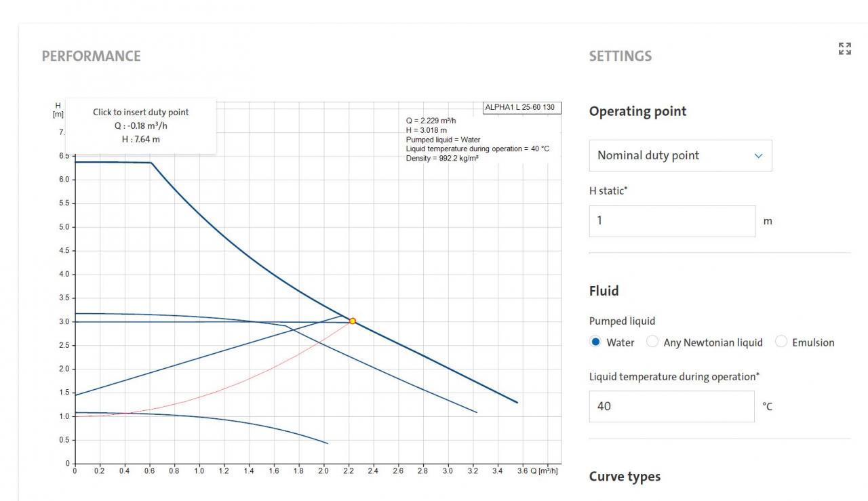868x501 pixels.
Task: Click the Fluid section heading
Action: pos(604,291)
